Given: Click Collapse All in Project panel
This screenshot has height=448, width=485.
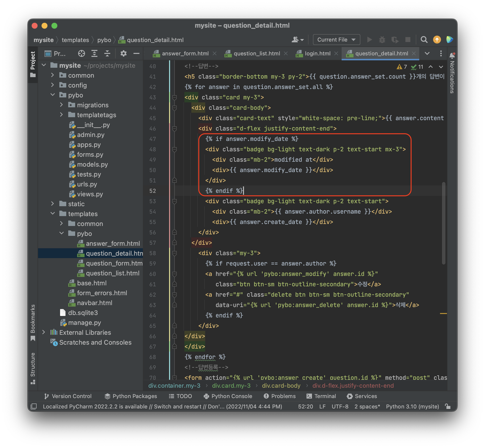Looking at the screenshot, I should [107, 53].
